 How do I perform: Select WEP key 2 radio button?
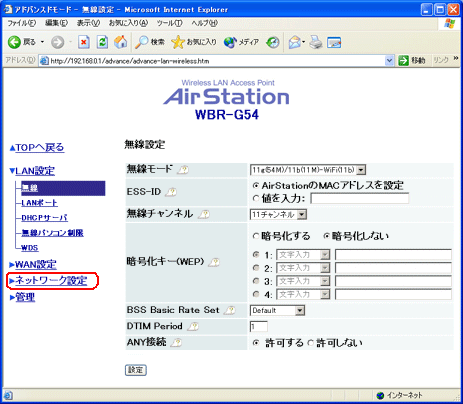256,268
